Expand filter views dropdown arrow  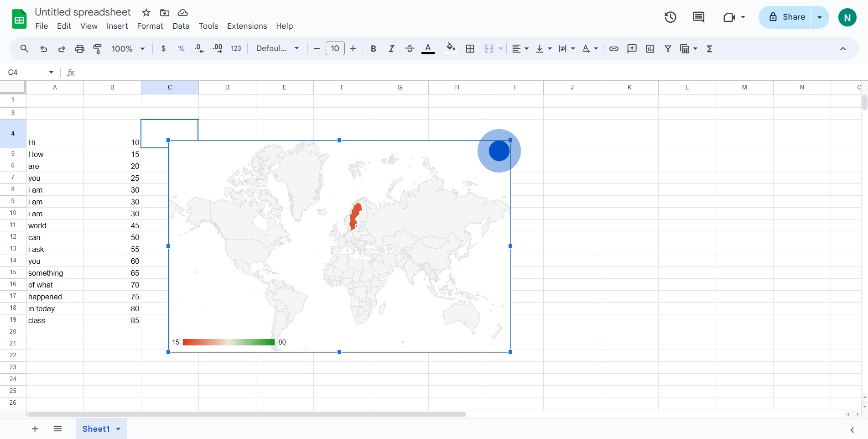point(696,48)
